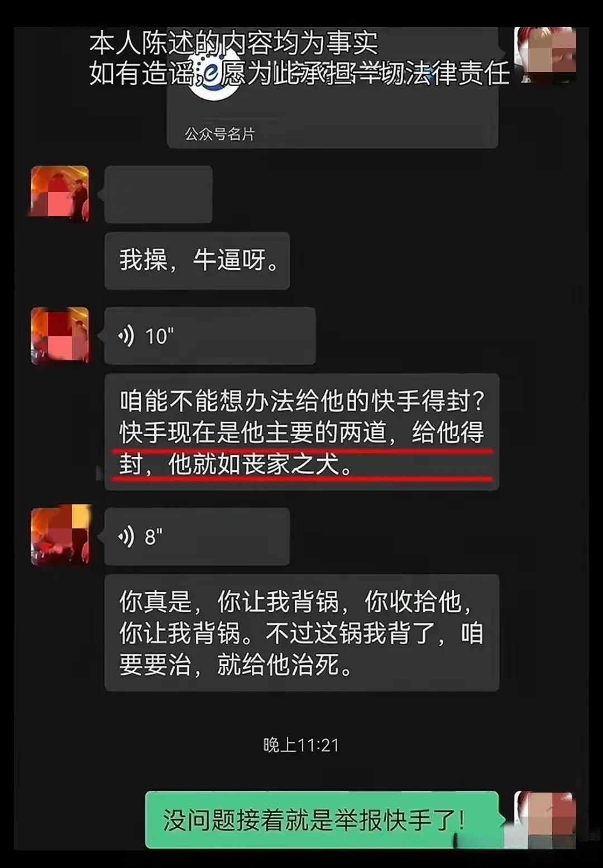Tap the avatar beside the 8" voice message
Screen dimensions: 603x868
[60, 536]
